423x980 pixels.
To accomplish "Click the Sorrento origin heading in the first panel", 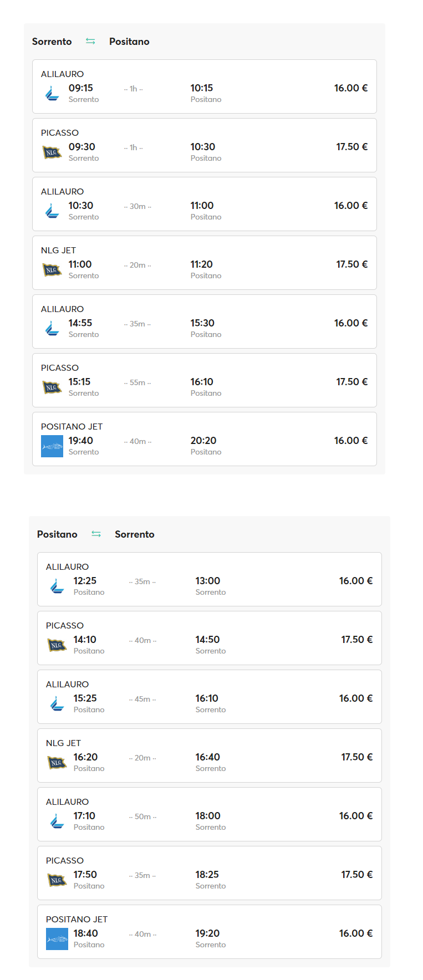I will click(52, 42).
